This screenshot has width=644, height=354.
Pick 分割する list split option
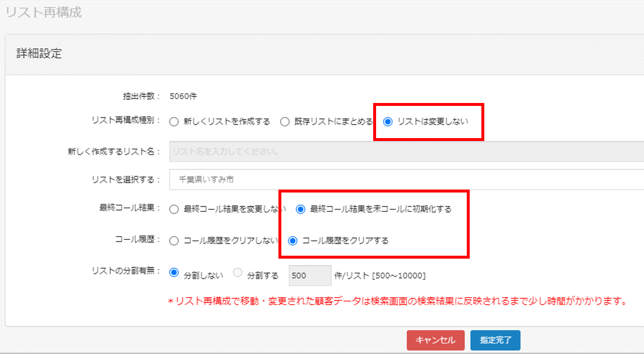[x=237, y=273]
